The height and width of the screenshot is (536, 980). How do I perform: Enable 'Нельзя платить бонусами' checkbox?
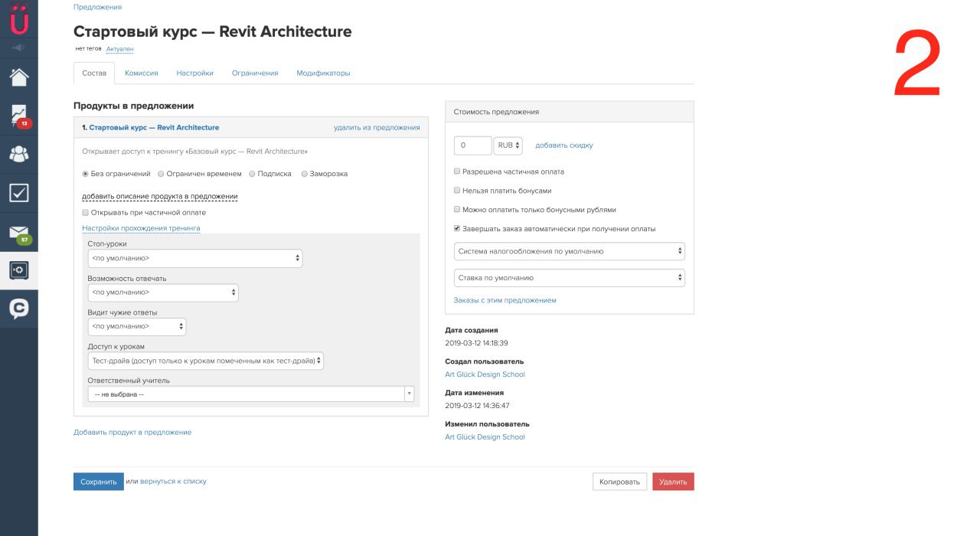pos(457,191)
